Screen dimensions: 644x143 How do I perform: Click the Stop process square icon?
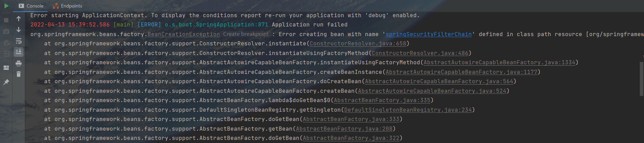6,20
